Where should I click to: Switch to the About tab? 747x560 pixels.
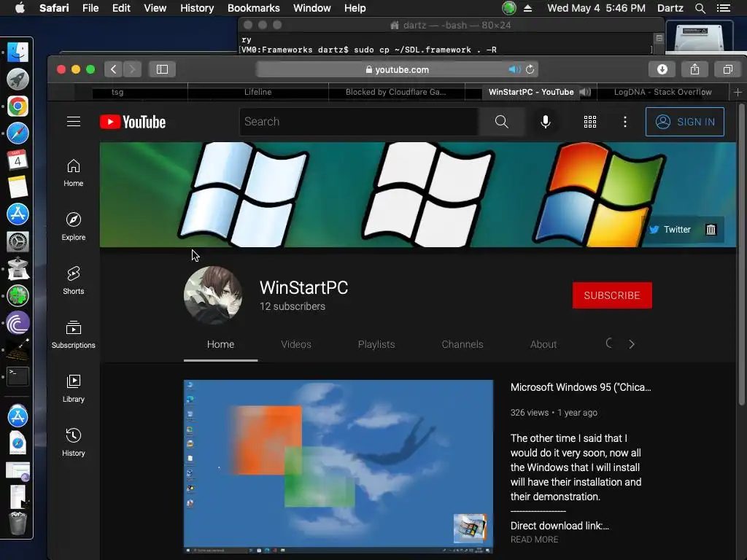tap(543, 344)
